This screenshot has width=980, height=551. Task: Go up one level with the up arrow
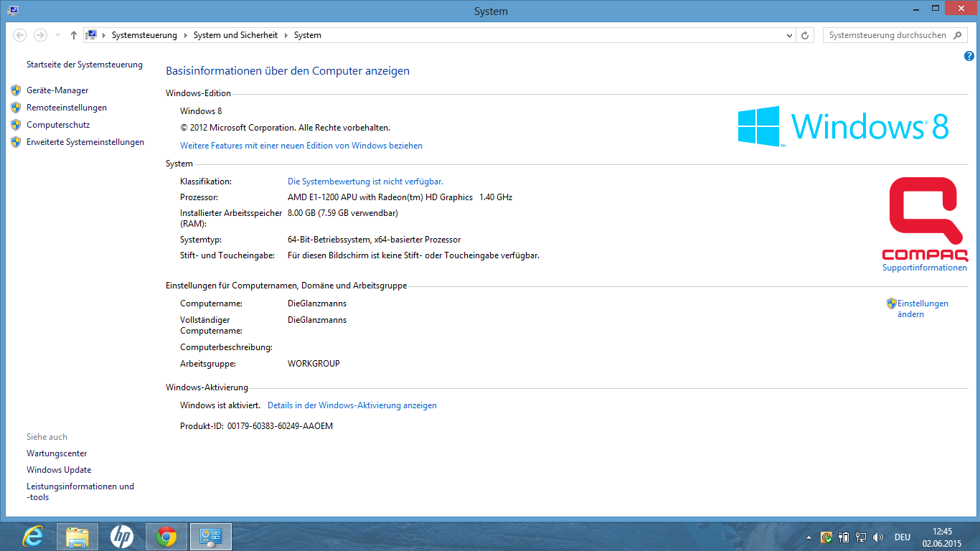(x=74, y=35)
